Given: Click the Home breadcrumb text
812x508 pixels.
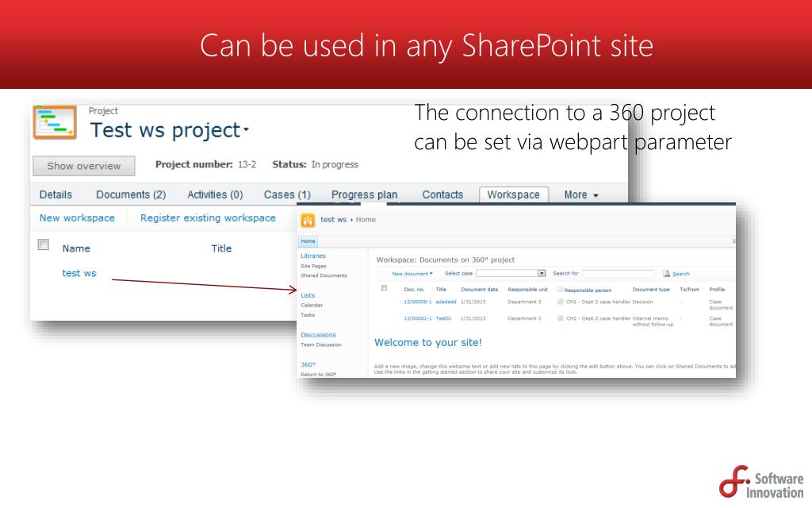Looking at the screenshot, I should coord(366,220).
